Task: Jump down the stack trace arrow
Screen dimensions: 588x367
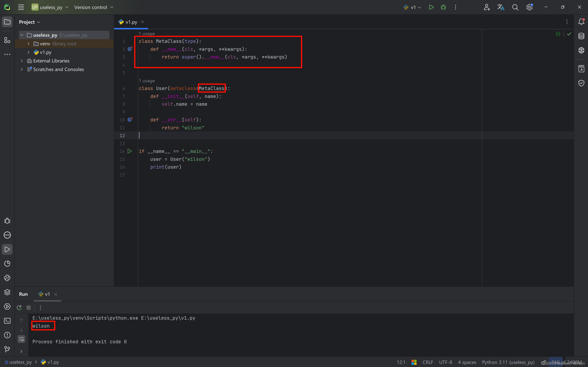Action: [x=21, y=330]
